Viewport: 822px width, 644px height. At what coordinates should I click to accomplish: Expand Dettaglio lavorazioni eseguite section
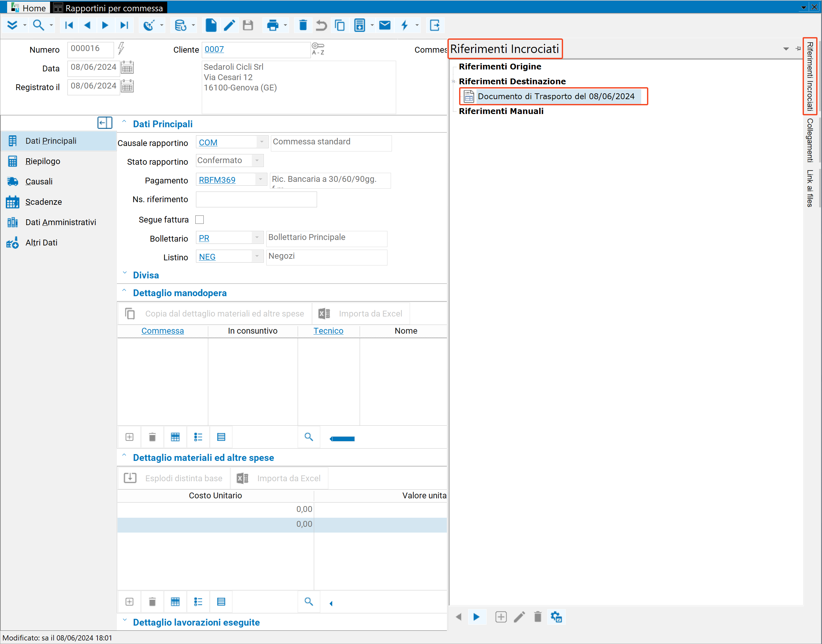point(125,620)
